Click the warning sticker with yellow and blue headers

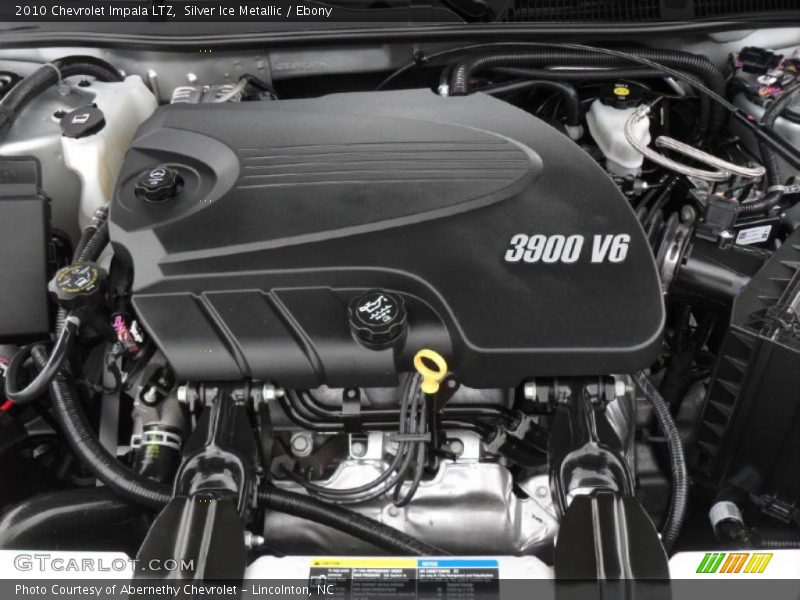[403, 576]
